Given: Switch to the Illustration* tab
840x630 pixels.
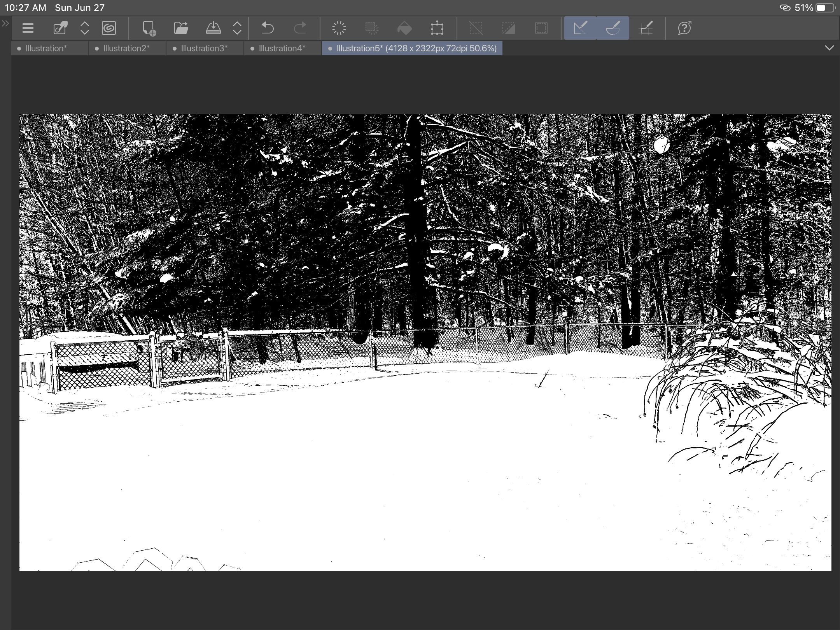Looking at the screenshot, I should (49, 48).
